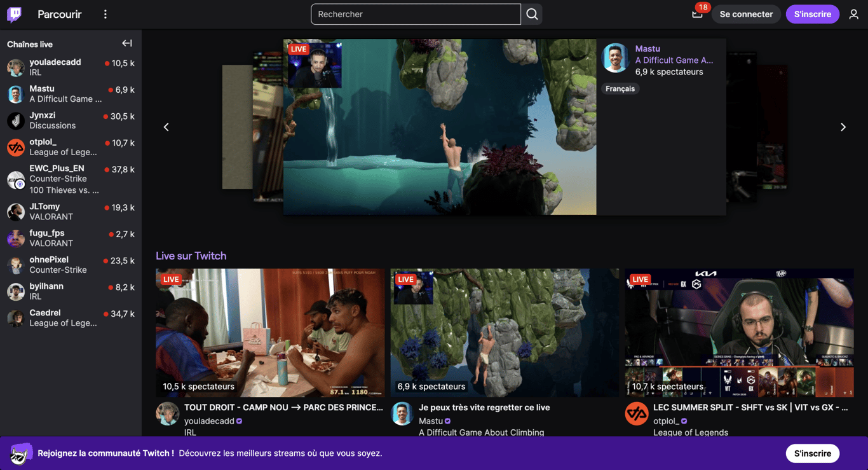Open the Live sur Twitch link
Screen dimensions: 868x470
(x=191, y=256)
